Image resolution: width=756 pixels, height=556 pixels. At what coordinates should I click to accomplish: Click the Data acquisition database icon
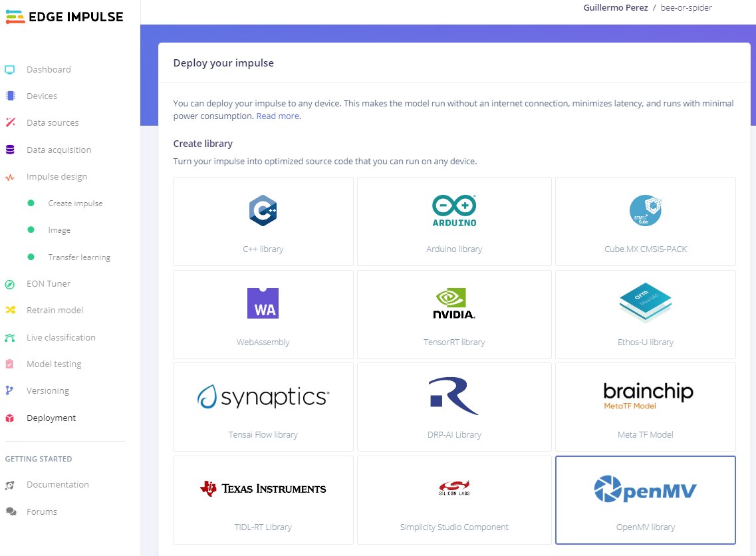coord(10,150)
